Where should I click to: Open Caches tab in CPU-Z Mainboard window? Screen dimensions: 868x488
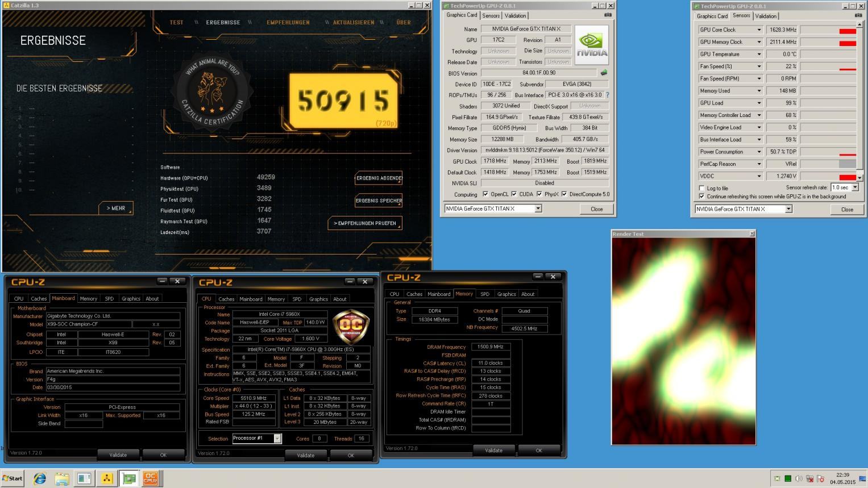[x=39, y=298]
